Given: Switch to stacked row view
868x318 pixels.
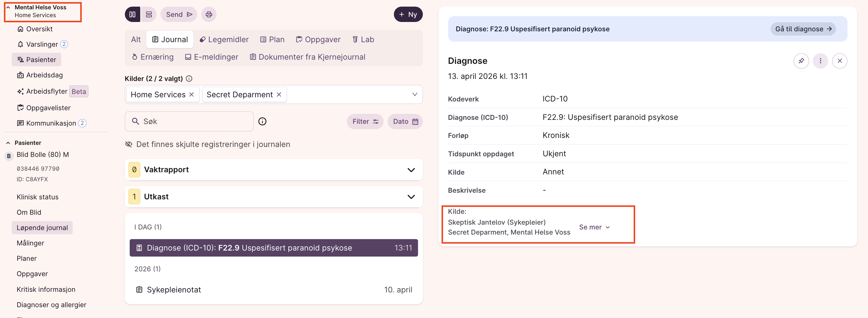Looking at the screenshot, I should click(149, 14).
